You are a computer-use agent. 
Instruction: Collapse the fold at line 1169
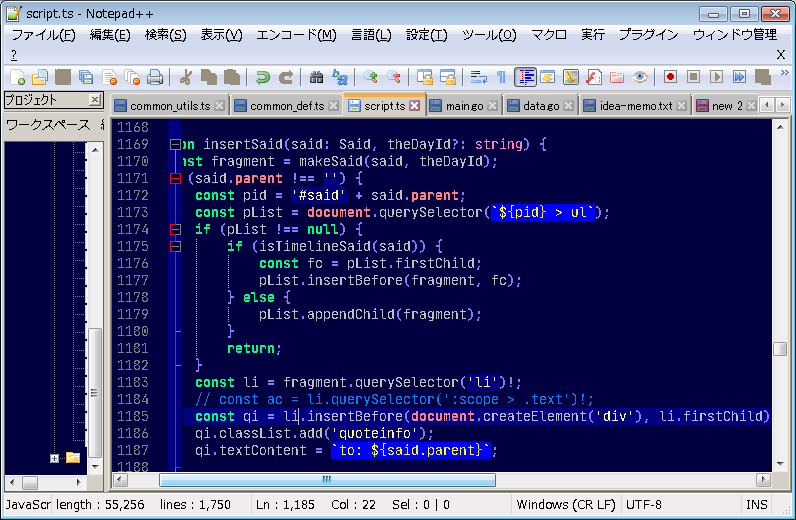(175, 145)
